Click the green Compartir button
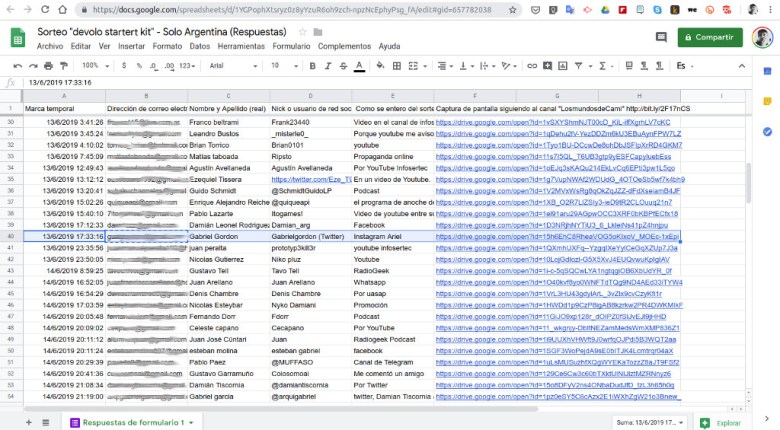780x430 pixels. point(710,37)
